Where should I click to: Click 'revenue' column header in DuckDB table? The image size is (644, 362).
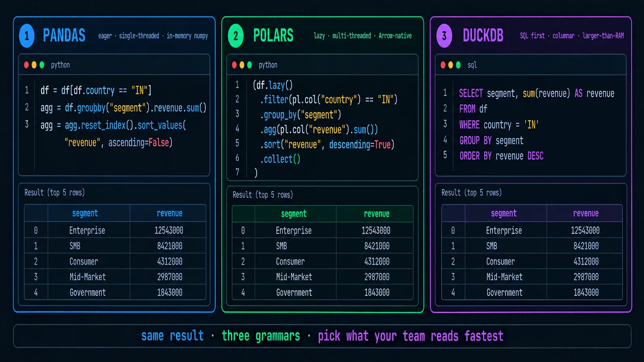(586, 213)
